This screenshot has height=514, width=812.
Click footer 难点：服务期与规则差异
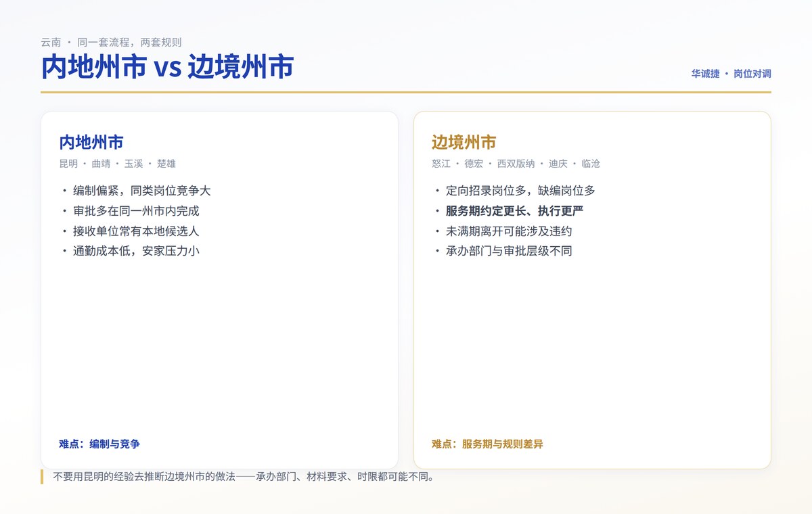point(487,444)
